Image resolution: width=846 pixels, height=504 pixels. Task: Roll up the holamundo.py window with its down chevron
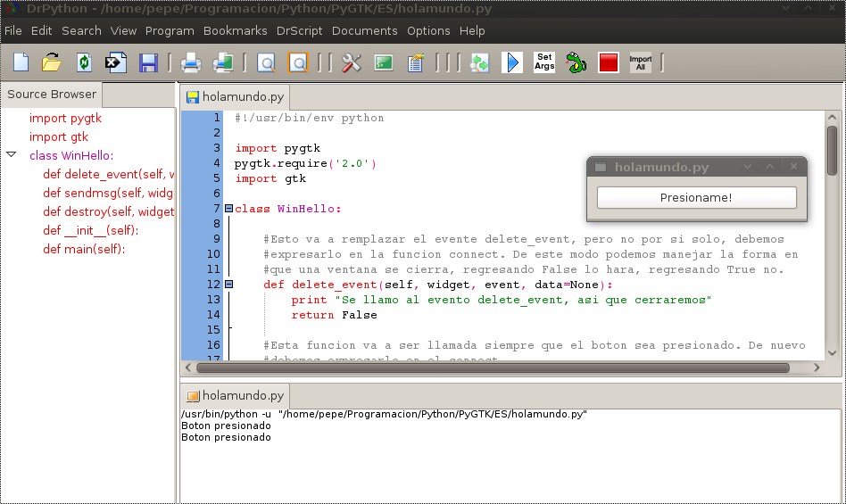(x=747, y=167)
